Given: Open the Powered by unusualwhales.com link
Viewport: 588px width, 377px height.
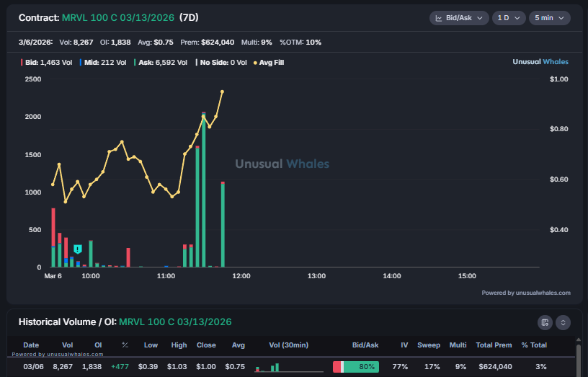Looking at the screenshot, I should click(526, 293).
